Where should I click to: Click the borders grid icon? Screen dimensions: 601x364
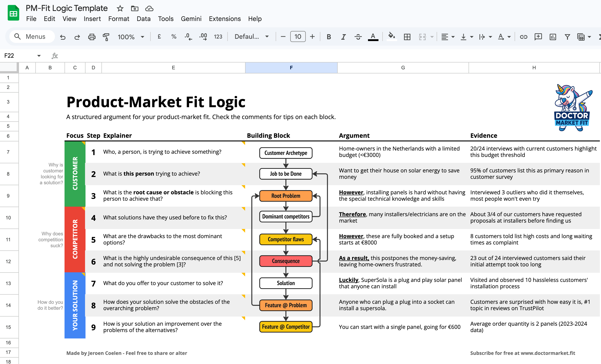(x=407, y=37)
